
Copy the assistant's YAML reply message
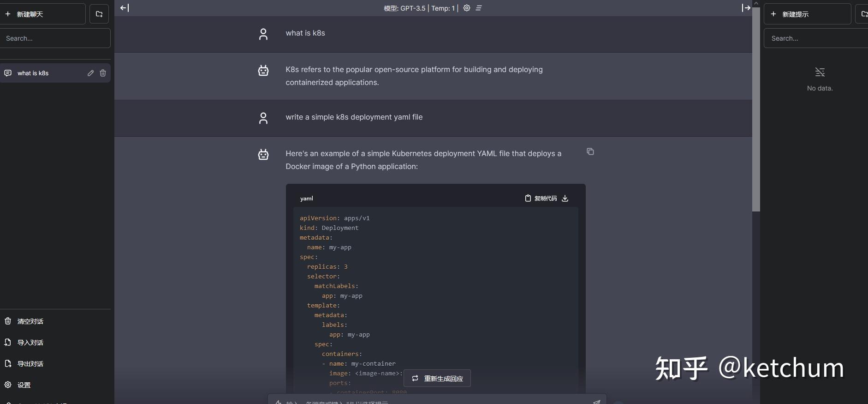coord(590,151)
